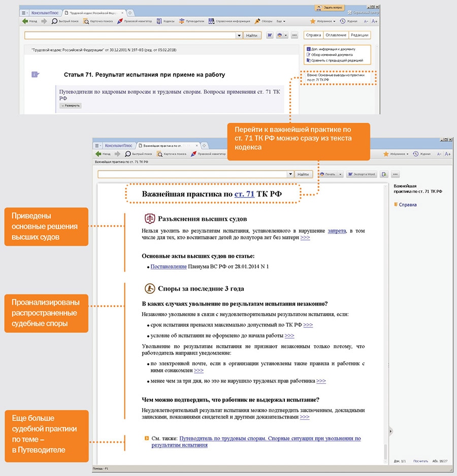Screen dimensions: 457x476
Task: Click Экспорт в Word button
Action: [362, 174]
